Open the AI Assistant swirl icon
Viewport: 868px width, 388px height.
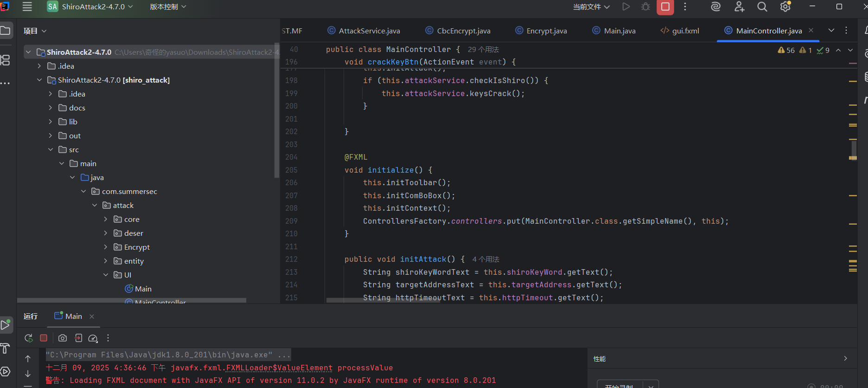click(x=715, y=7)
